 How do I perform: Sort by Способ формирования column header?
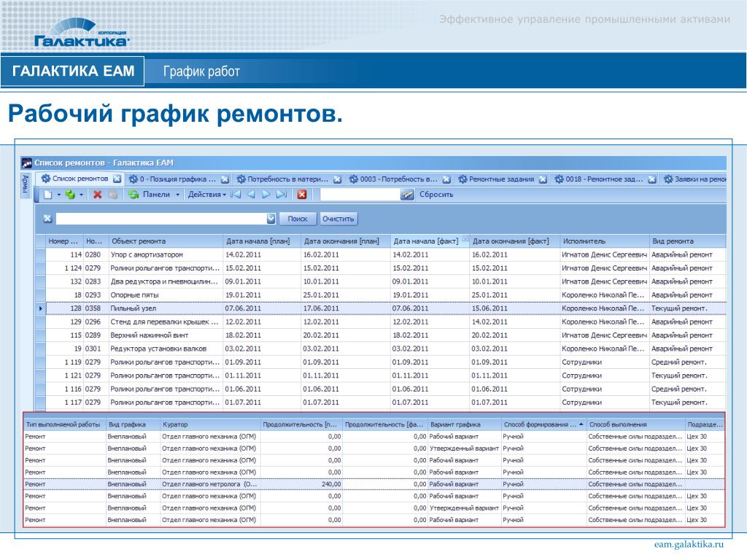point(543,424)
